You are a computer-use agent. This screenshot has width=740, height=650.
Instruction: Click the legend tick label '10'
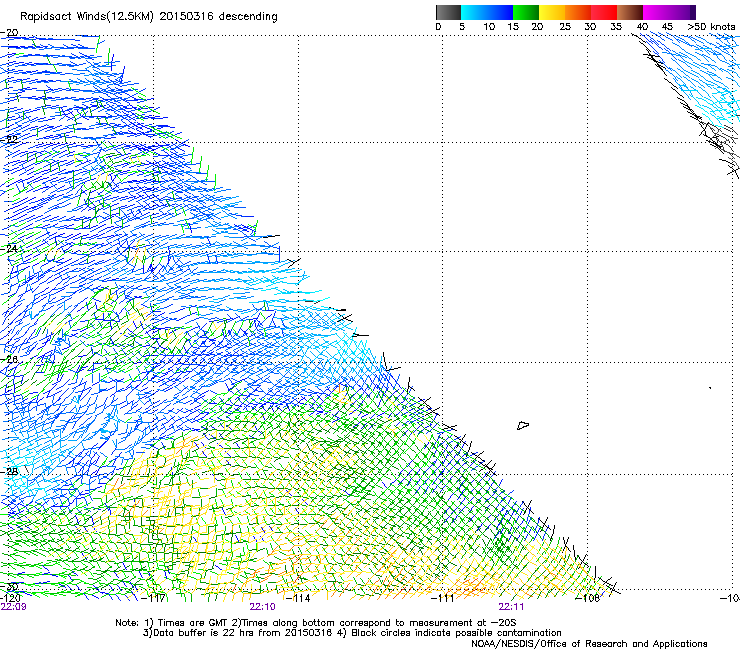pyautogui.click(x=489, y=27)
